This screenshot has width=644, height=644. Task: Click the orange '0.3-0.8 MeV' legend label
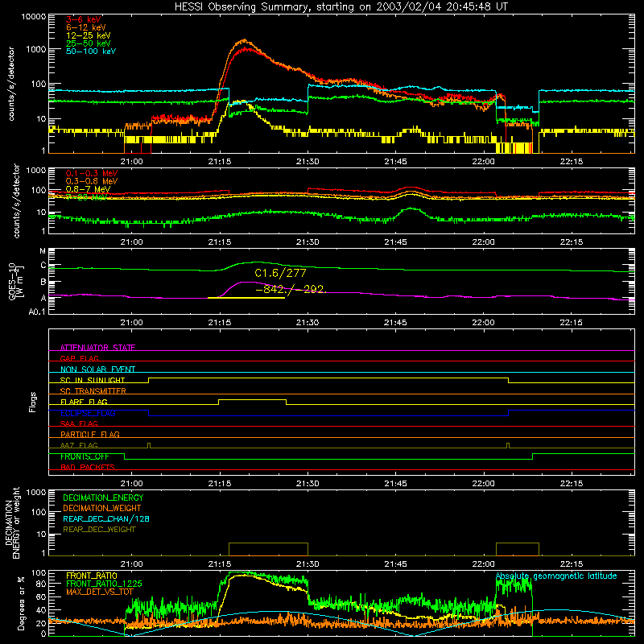92,181
